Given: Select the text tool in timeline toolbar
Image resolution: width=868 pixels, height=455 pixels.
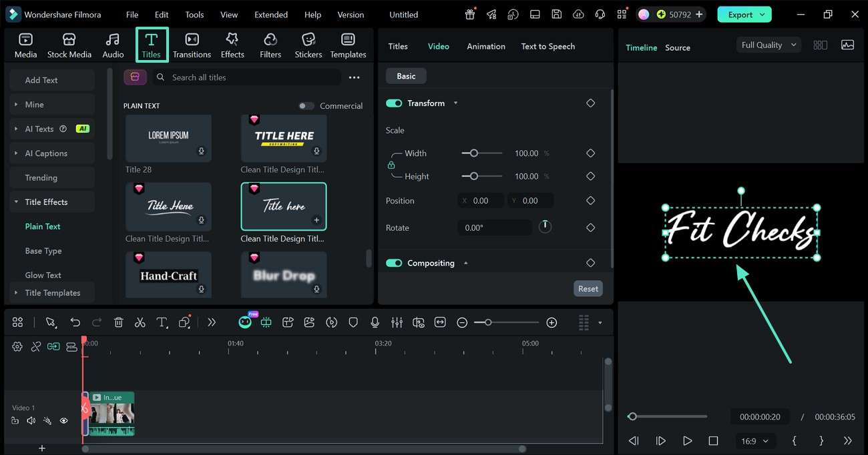Looking at the screenshot, I should pos(162,322).
